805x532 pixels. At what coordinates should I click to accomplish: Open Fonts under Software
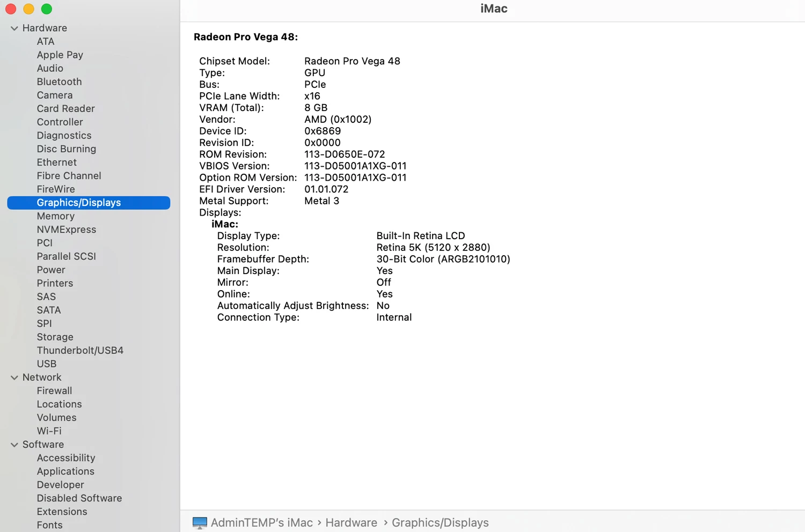coord(50,525)
